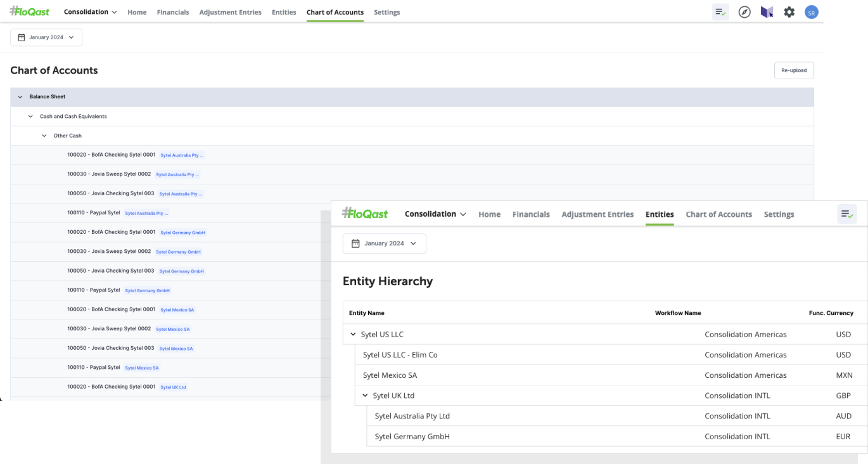This screenshot has width=868, height=464.
Task: Open checklist icon in the Entities window header
Action: [x=847, y=214]
